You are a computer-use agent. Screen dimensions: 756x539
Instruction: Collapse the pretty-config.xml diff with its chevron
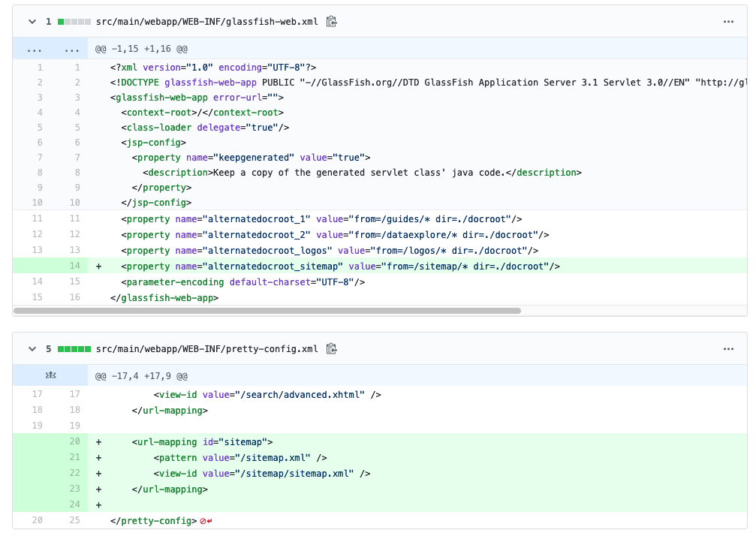(32, 349)
